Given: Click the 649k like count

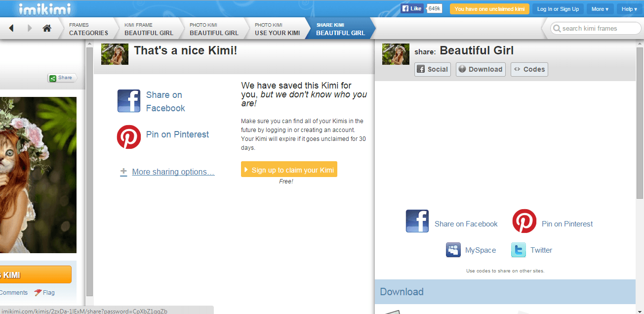Looking at the screenshot, I should tap(435, 9).
